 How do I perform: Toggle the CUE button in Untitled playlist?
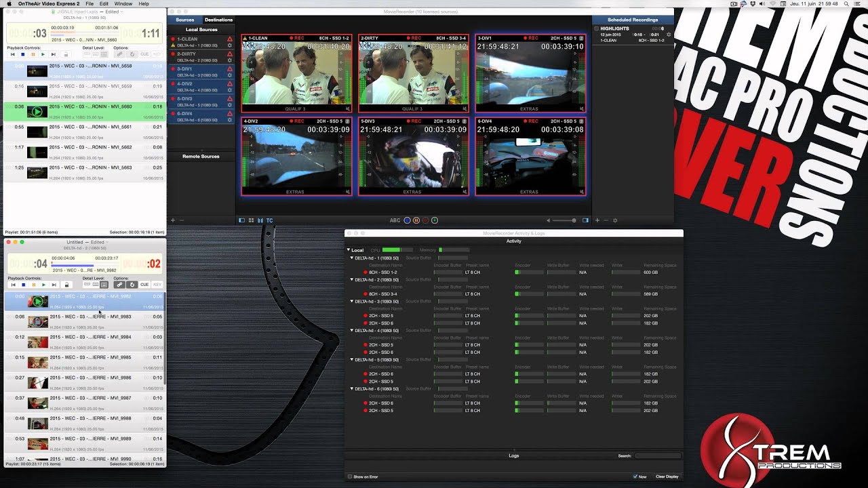[x=144, y=285]
